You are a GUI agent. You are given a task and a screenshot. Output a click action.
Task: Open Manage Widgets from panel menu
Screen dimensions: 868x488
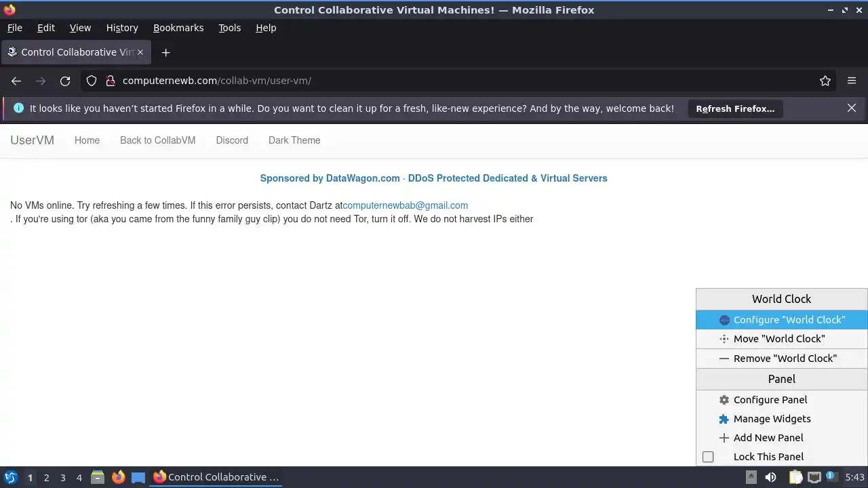coord(782,419)
